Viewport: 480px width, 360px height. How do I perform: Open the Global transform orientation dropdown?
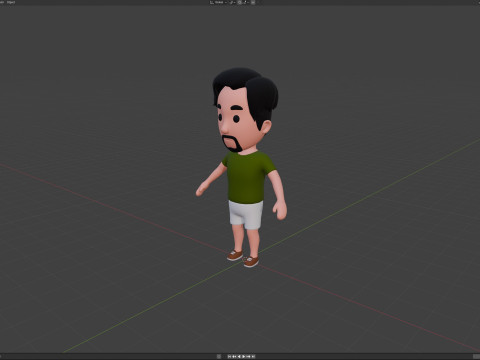[219, 2]
